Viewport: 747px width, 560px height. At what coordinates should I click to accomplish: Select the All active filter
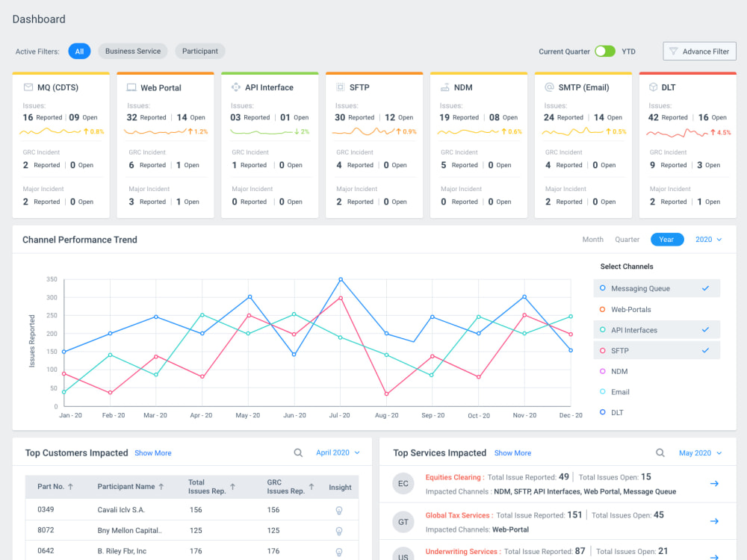tap(79, 52)
